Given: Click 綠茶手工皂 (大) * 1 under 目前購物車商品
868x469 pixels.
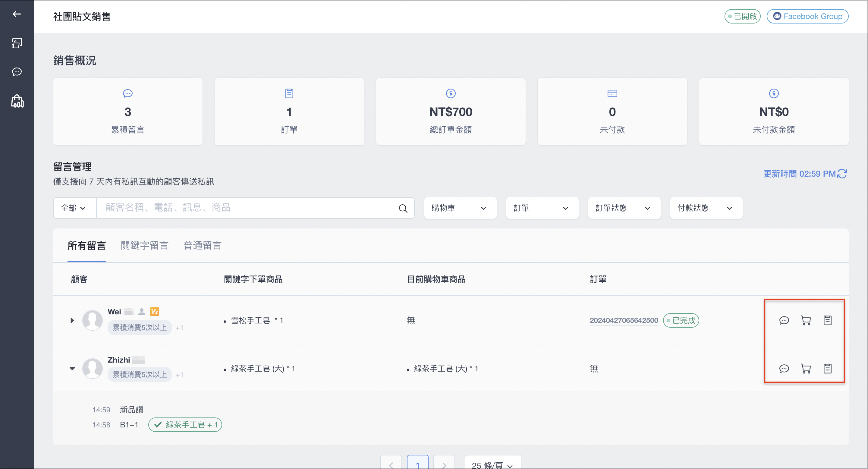Looking at the screenshot, I should (x=446, y=369).
